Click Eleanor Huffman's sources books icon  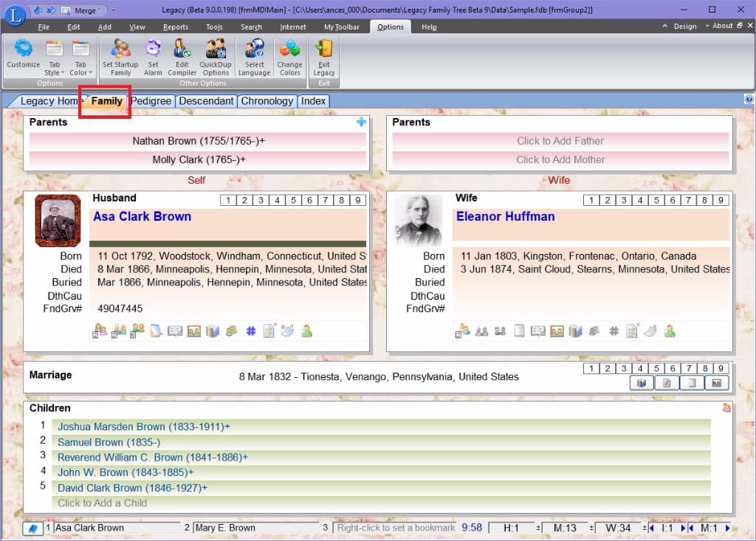575,331
